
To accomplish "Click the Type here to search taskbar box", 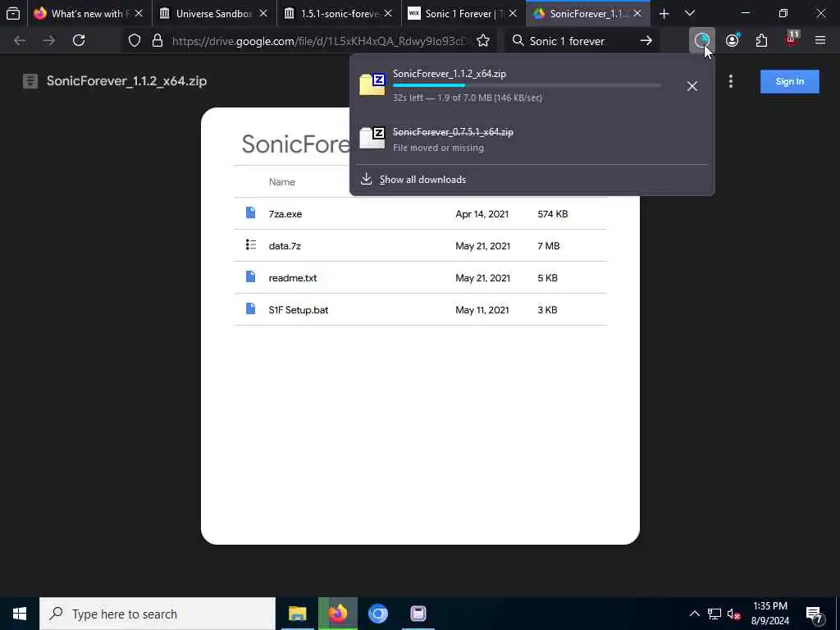I will pyautogui.click(x=157, y=614).
